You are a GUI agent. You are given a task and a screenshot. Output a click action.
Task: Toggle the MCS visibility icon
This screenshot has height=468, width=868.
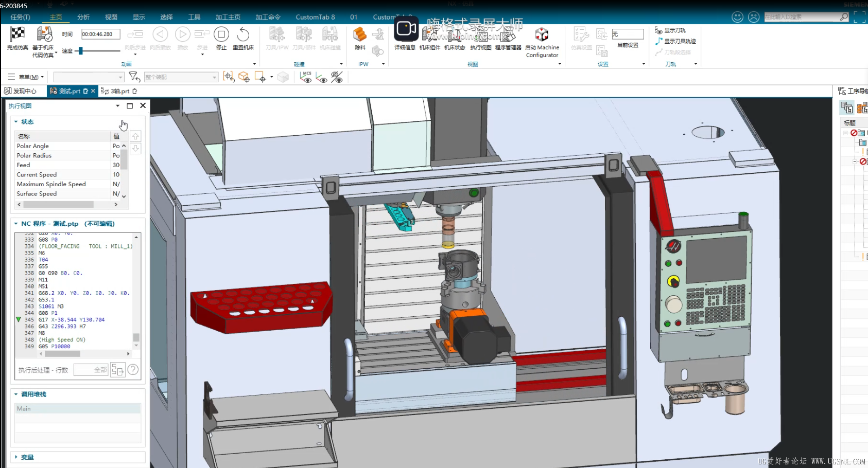click(x=306, y=77)
